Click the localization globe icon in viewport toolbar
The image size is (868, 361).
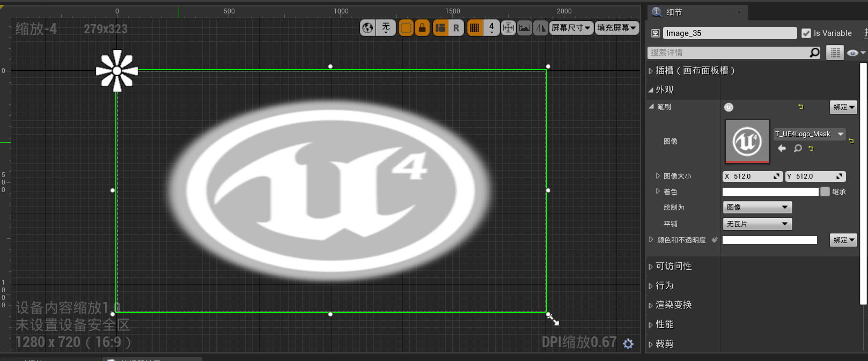tap(367, 28)
